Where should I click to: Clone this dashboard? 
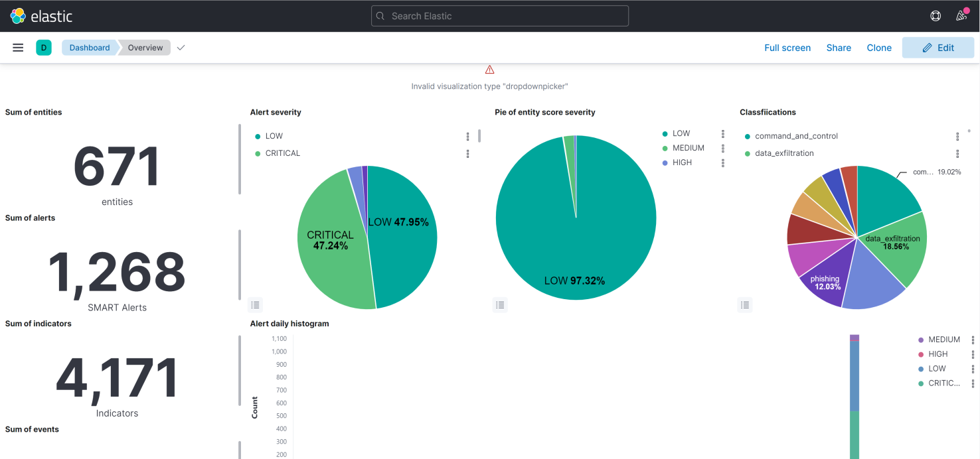point(879,48)
